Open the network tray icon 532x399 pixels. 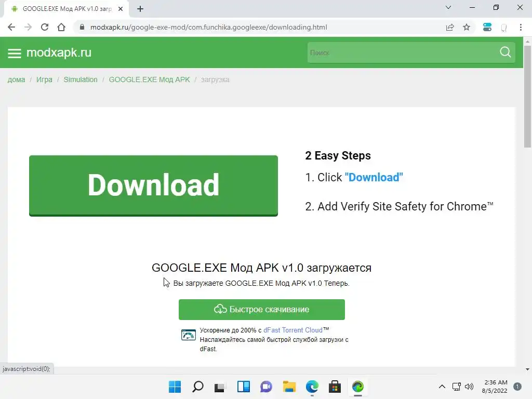coord(456,387)
